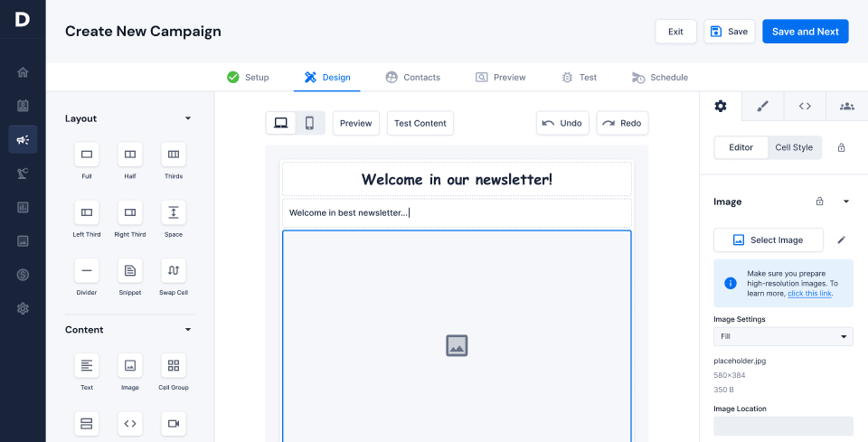
Task: Open the brush styles panel tab
Action: [763, 107]
